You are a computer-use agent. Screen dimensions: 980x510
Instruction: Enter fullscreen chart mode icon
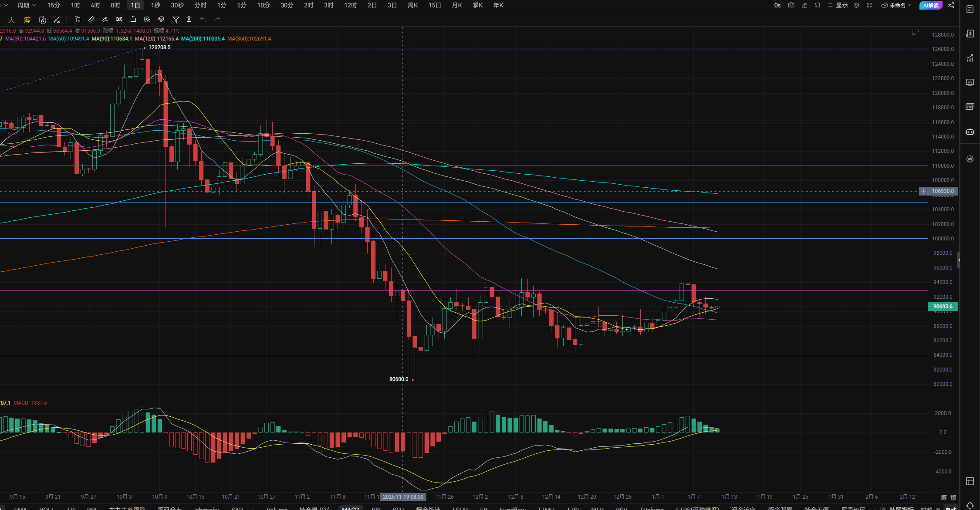869,5
